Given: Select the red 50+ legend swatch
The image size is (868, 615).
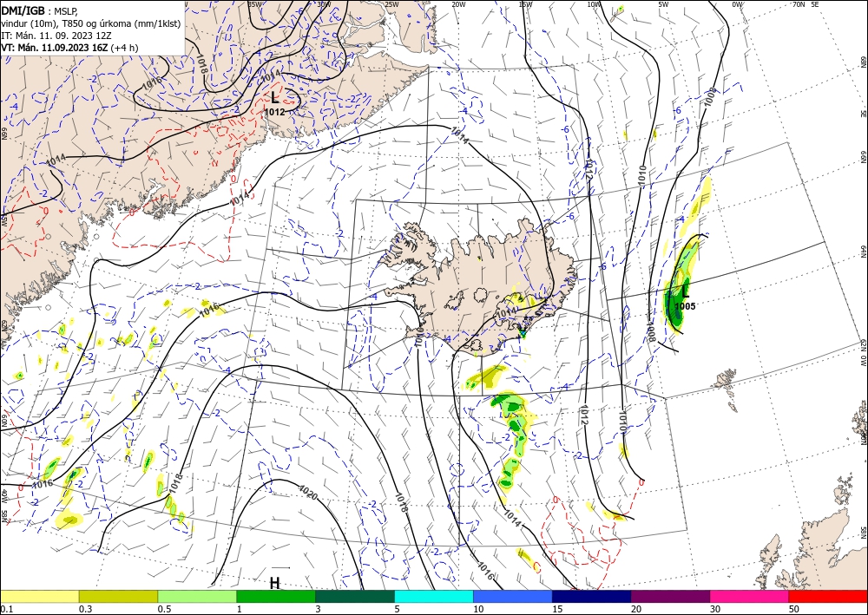Looking at the screenshot, I should point(828,596).
